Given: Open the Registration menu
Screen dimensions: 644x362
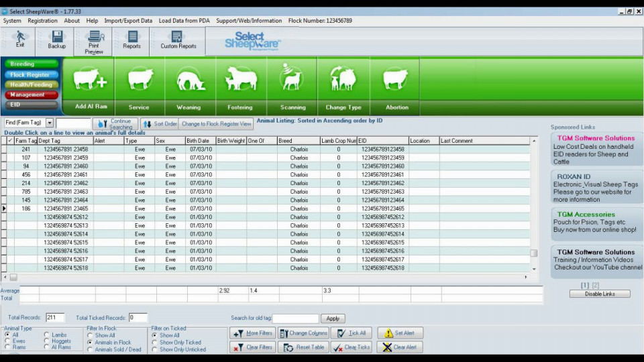Looking at the screenshot, I should pos(42,21).
